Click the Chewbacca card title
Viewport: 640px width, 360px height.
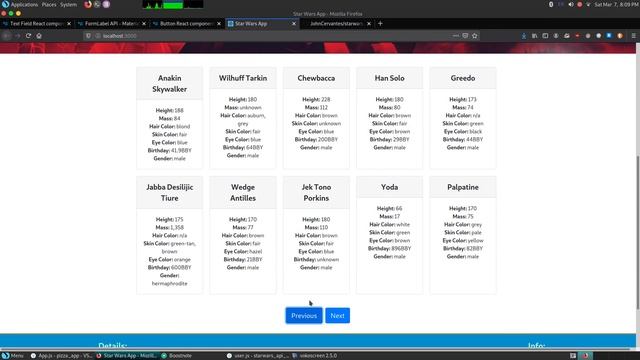click(x=316, y=78)
